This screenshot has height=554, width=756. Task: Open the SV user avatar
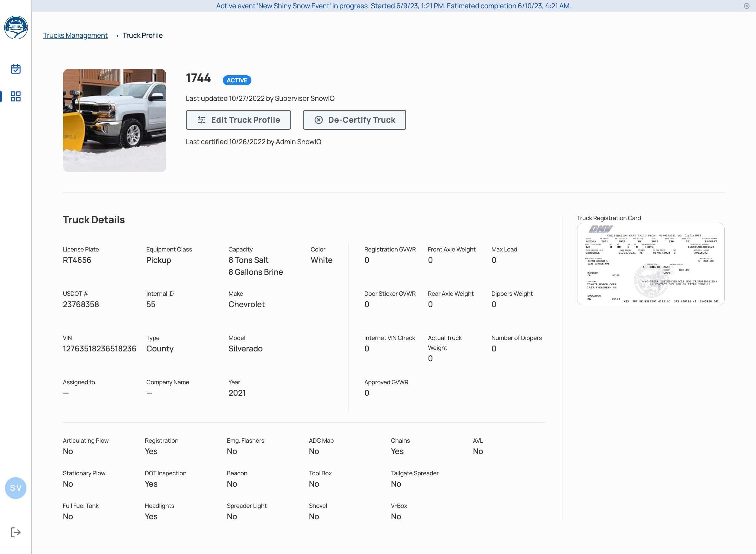15,488
